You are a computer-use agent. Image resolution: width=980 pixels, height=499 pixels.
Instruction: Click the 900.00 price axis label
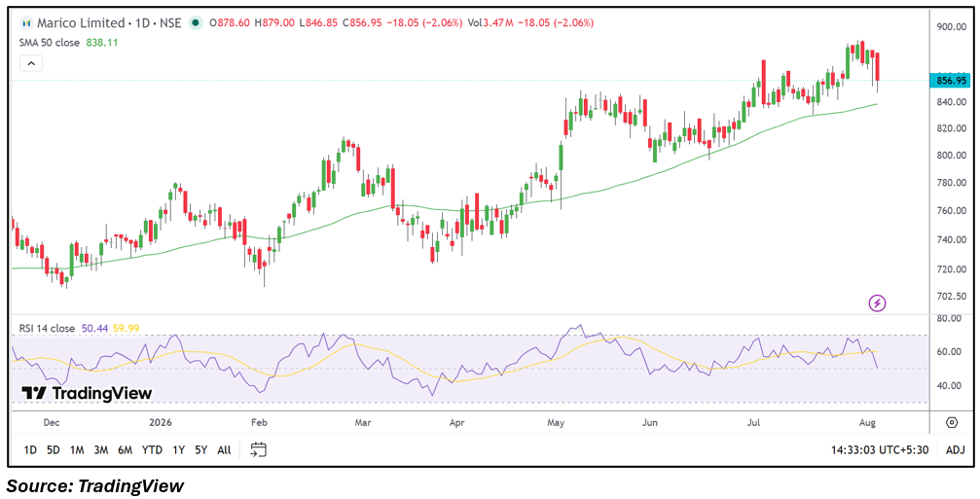pos(951,27)
